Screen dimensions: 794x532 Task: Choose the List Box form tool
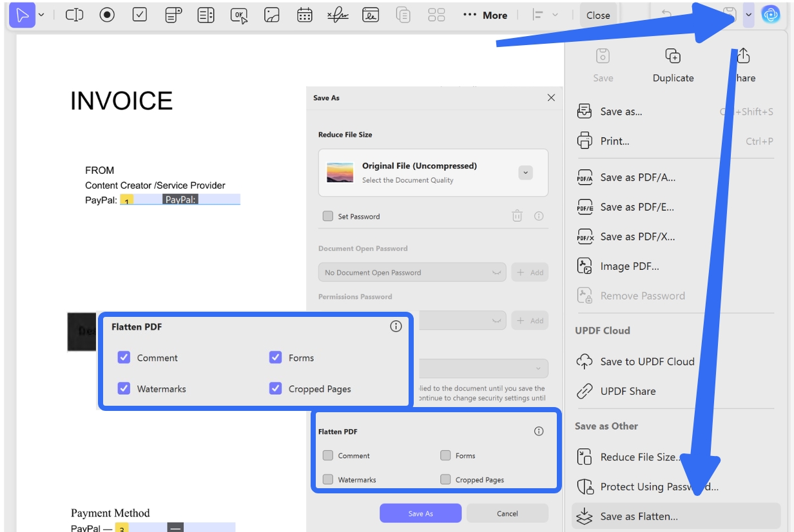pos(206,15)
